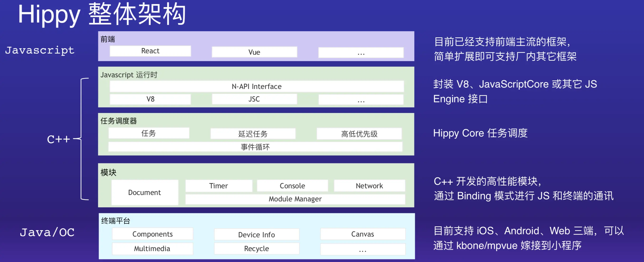Click the 事件循环 bar

pos(255,147)
